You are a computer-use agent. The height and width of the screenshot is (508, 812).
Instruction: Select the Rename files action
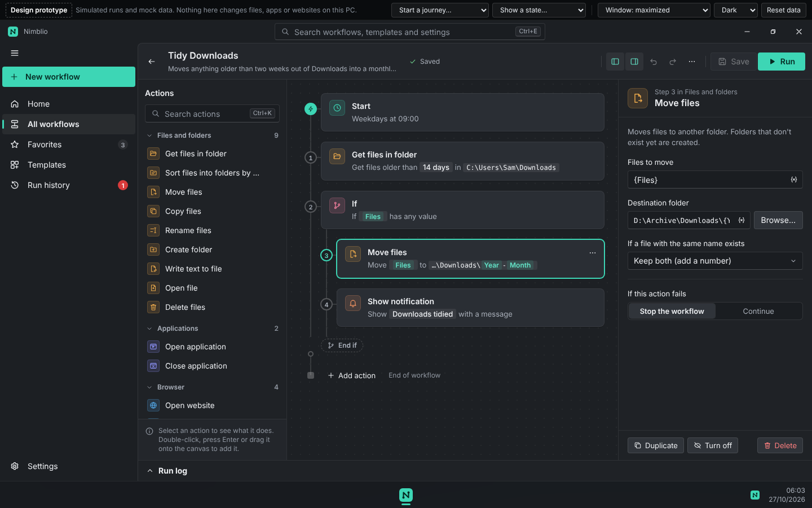[x=212, y=230]
